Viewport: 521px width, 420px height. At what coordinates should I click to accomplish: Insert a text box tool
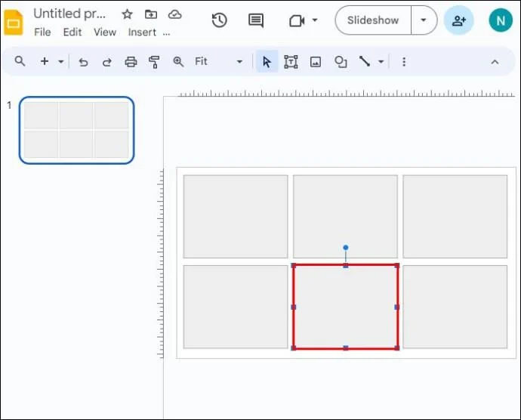click(291, 62)
